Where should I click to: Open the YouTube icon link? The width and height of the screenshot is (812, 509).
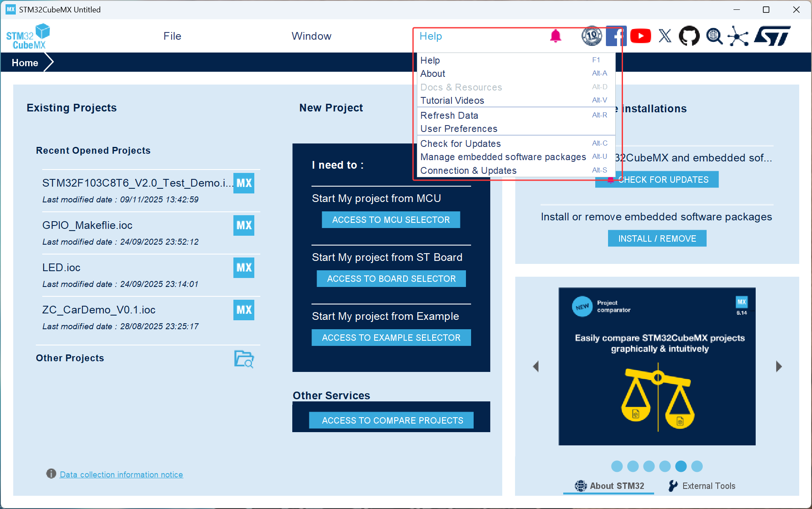640,36
